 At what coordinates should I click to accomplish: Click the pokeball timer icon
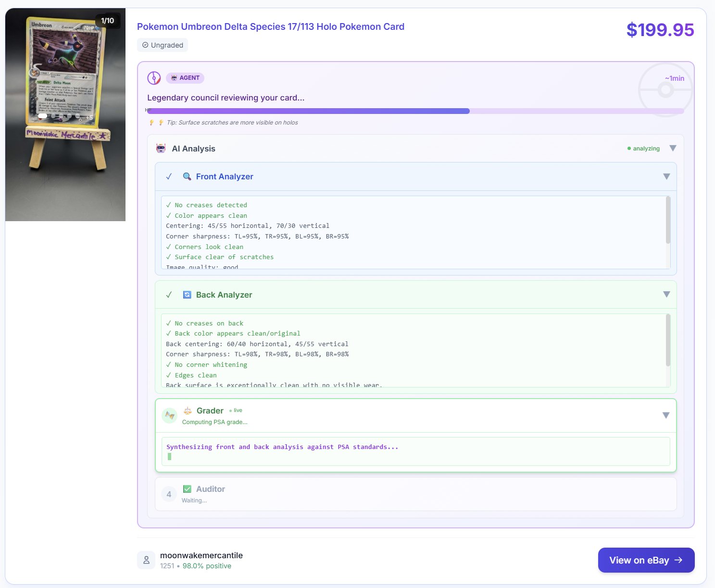pos(665,90)
